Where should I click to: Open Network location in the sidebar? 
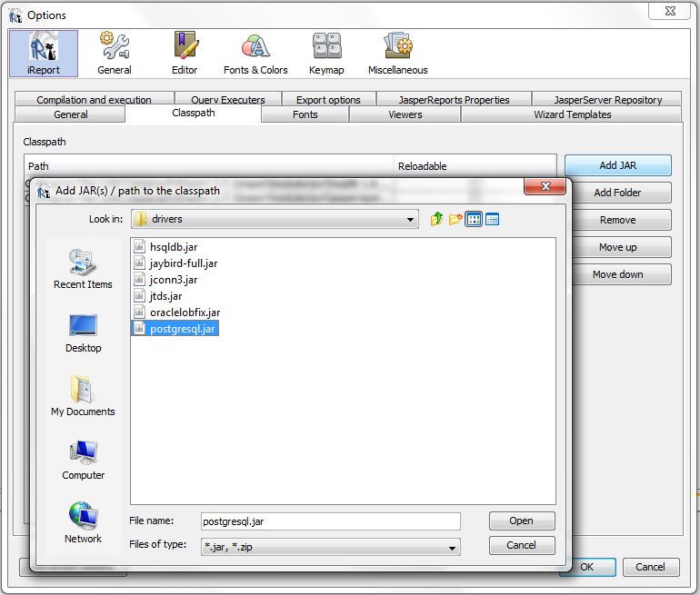pos(83,523)
